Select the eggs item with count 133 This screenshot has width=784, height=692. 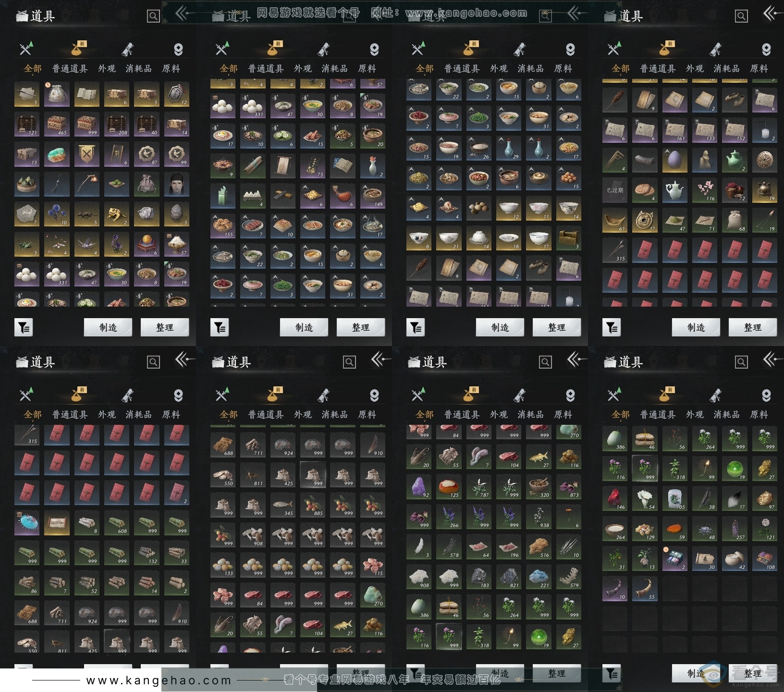(223, 564)
